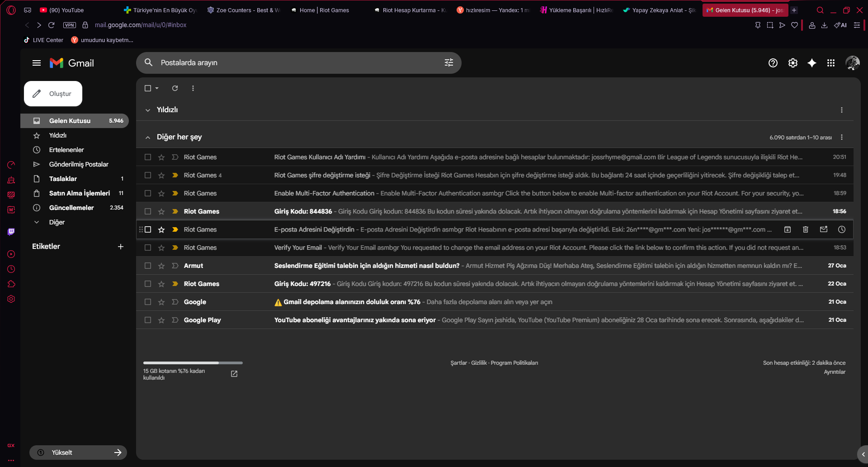Delete the E-posta Adresini Değiştirdin email
Image resolution: width=868 pixels, height=467 pixels.
click(x=806, y=229)
